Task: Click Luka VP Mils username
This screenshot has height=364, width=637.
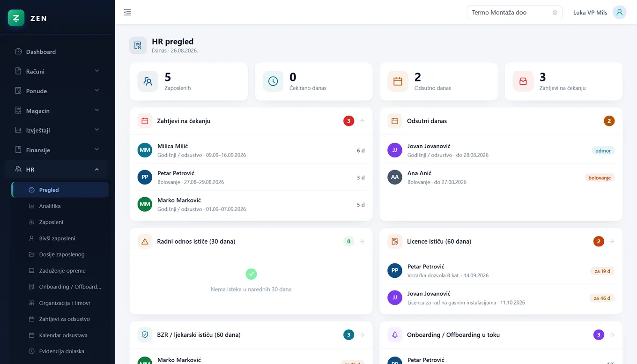Action: click(590, 13)
